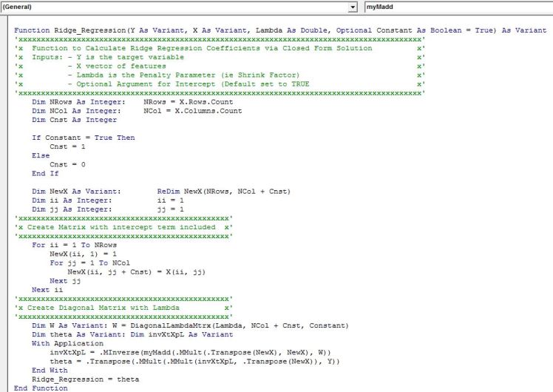Click the 'Cnst = 1' assignment

67,146
